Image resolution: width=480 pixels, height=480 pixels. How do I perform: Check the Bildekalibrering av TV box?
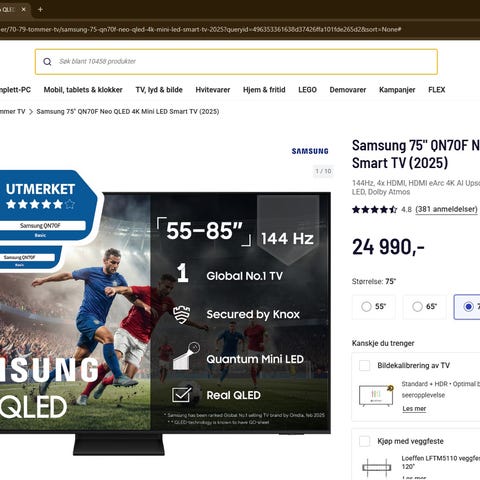(x=364, y=365)
